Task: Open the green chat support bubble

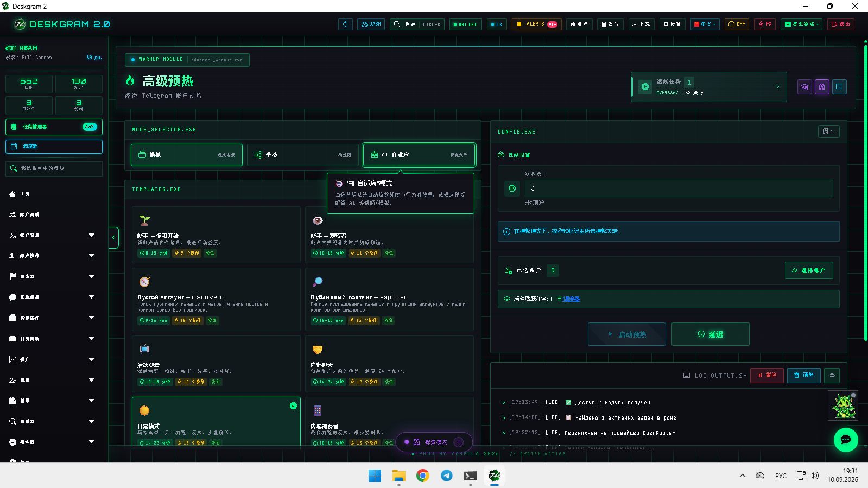Action: click(846, 440)
